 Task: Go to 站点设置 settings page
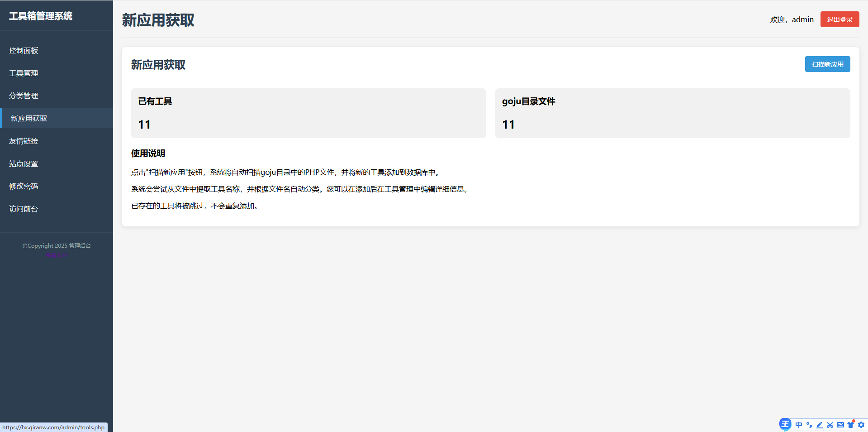24,163
